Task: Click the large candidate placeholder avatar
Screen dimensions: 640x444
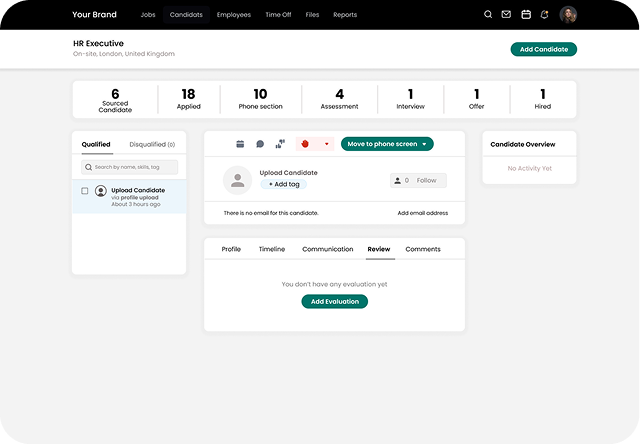Action: click(238, 180)
